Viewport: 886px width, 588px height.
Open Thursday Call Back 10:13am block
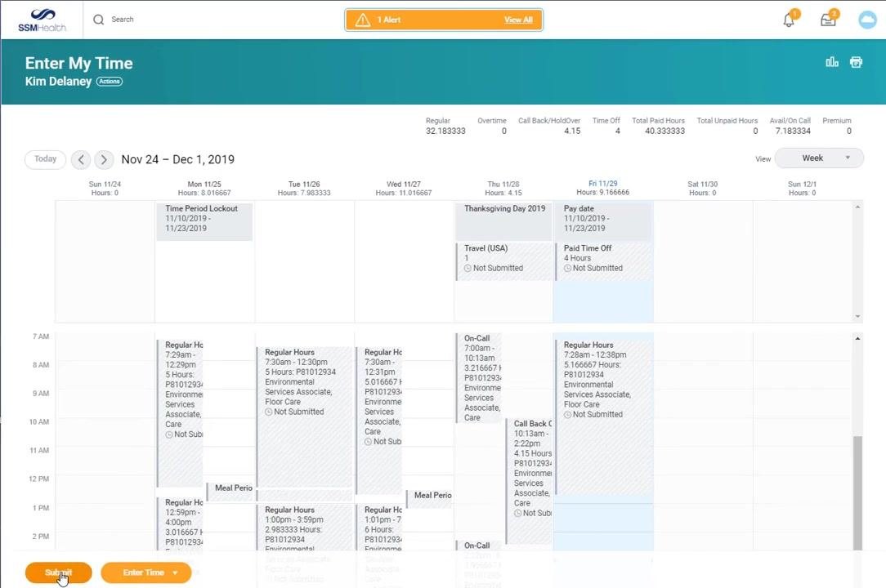point(529,481)
